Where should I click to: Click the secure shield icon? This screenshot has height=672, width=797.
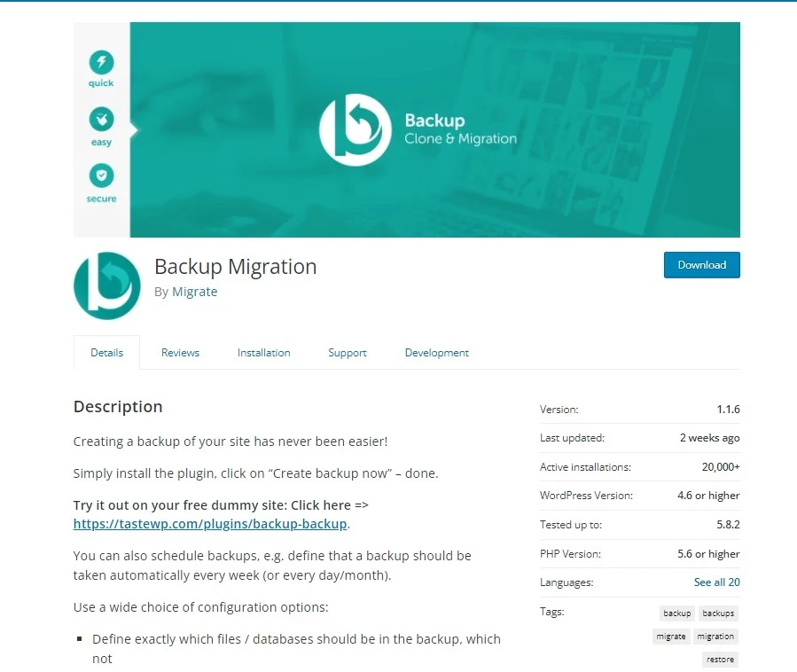click(101, 176)
